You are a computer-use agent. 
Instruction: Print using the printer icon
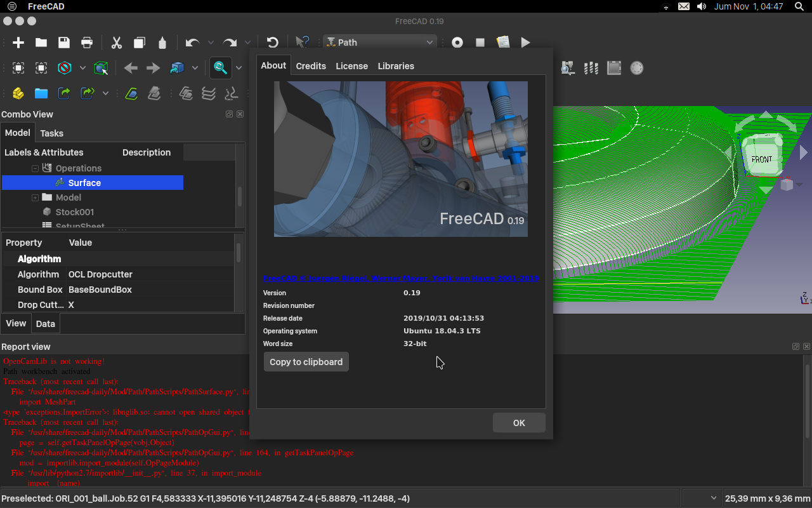tap(87, 43)
